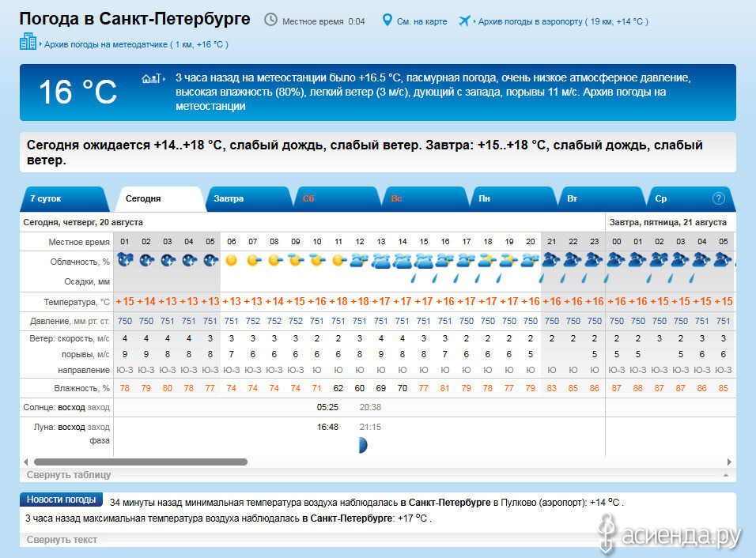Switch to the Завтра tab

(248, 198)
